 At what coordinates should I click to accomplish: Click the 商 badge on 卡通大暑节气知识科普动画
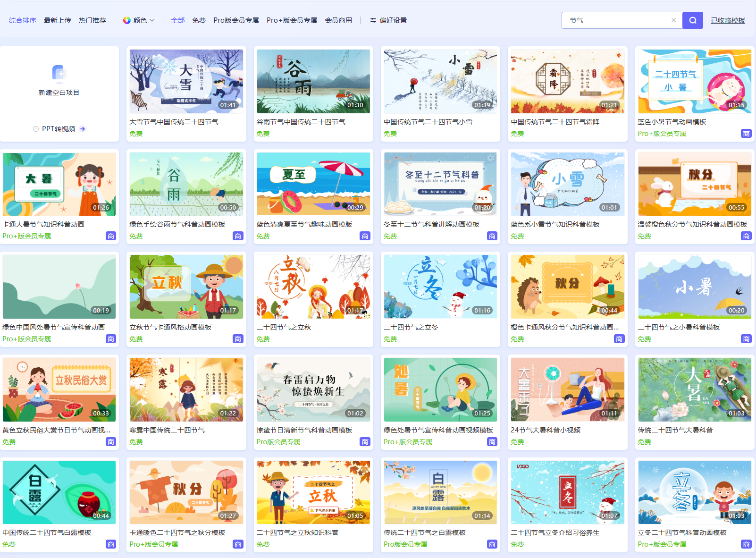click(110, 236)
